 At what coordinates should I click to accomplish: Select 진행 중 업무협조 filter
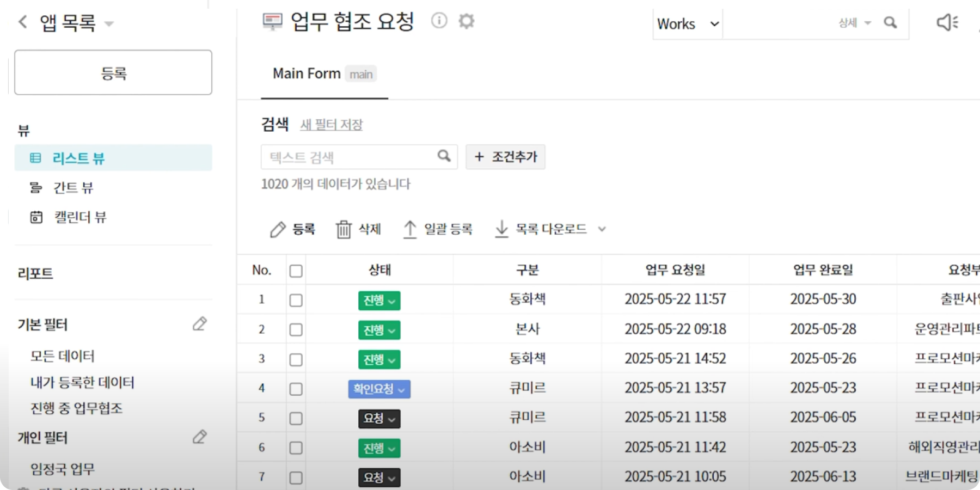pyautogui.click(x=76, y=408)
